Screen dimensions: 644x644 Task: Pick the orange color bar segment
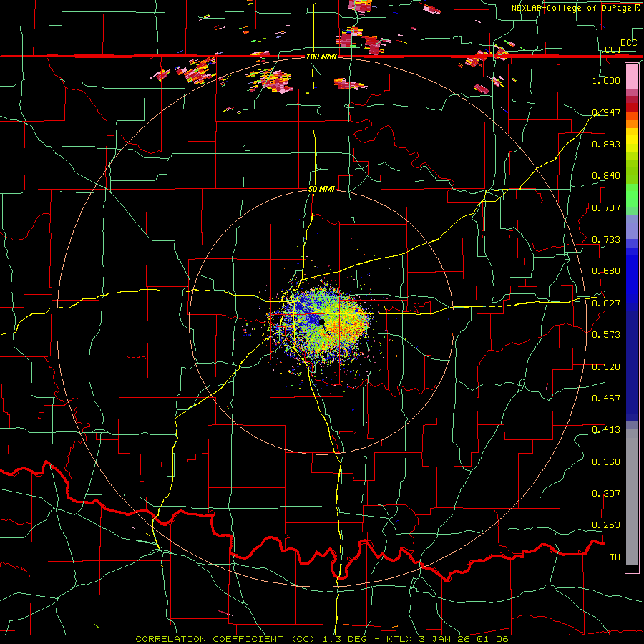pyautogui.click(x=632, y=124)
